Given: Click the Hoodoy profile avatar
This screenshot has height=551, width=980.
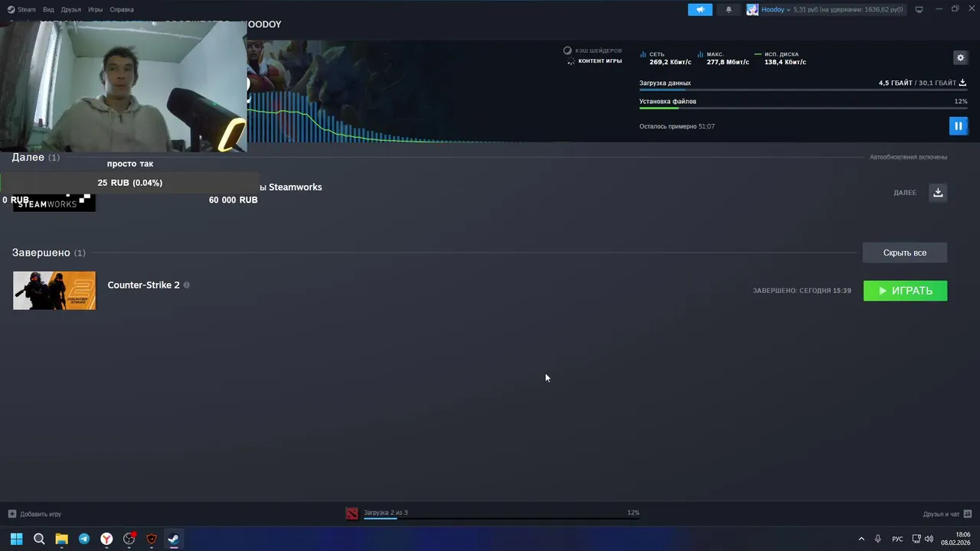Looking at the screenshot, I should point(753,10).
